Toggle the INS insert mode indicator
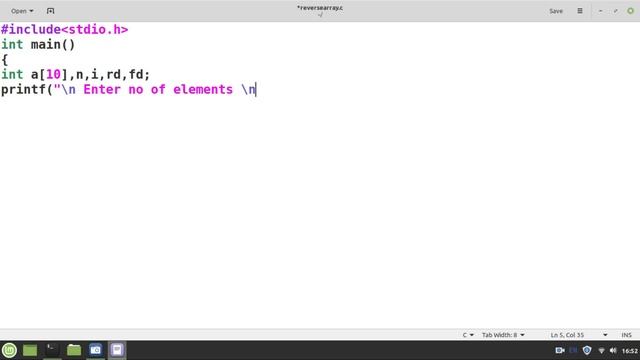Image resolution: width=640 pixels, height=360 pixels. click(627, 335)
